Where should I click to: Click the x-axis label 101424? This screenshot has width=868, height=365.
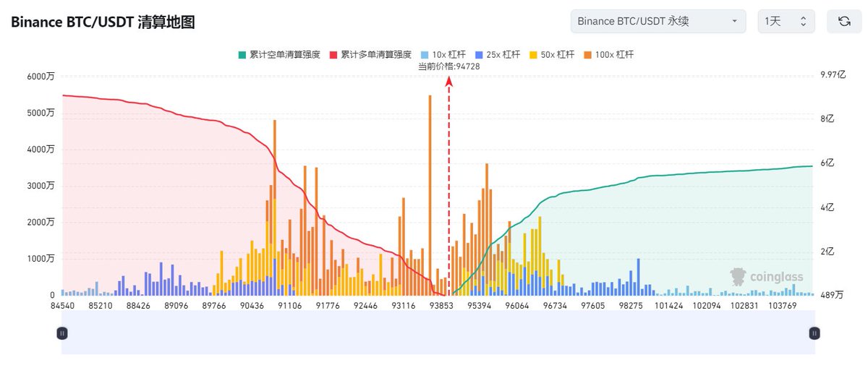668,306
